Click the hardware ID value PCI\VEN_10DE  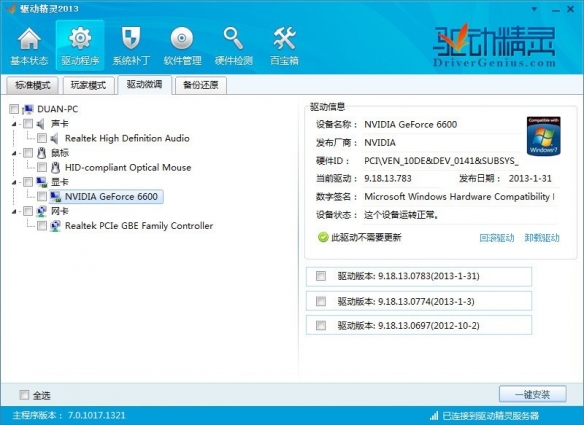point(441,161)
